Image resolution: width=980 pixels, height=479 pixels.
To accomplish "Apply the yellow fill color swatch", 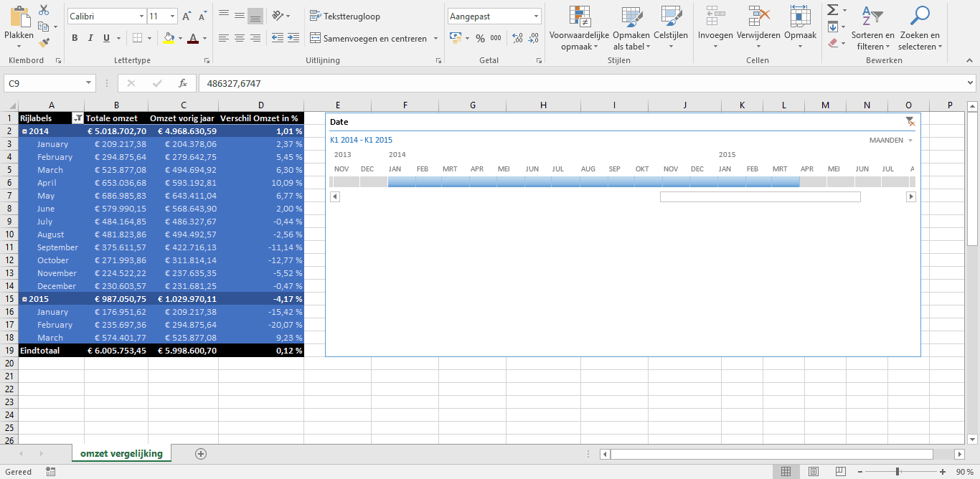I will [169, 38].
